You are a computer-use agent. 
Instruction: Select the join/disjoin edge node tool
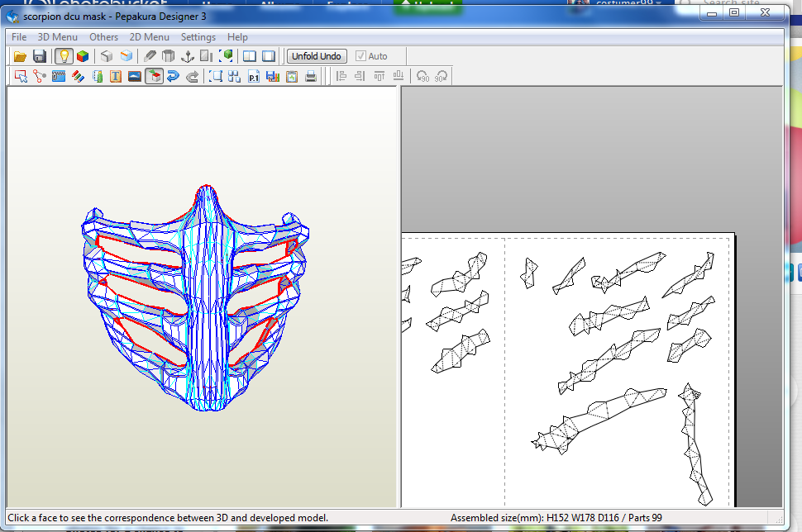point(40,77)
